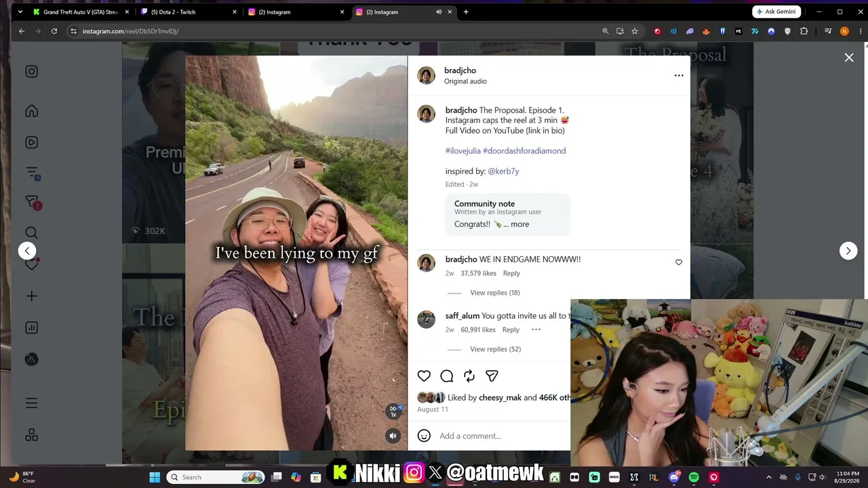Open Instagram search in the sidebar
The height and width of the screenshot is (488, 868).
click(31, 232)
